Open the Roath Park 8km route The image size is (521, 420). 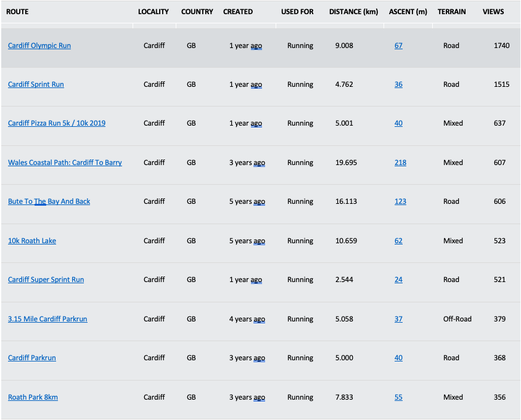point(33,397)
